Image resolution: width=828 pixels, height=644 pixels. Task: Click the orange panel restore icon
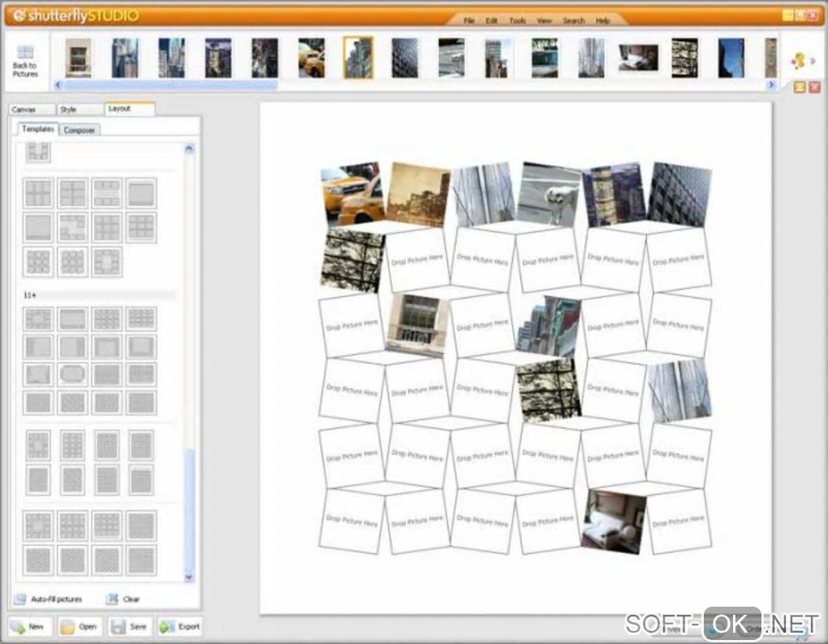click(800, 87)
